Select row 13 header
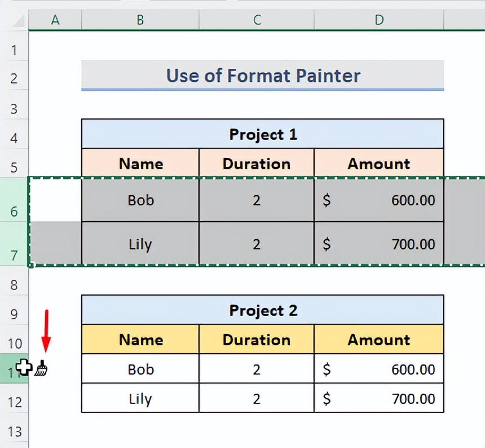 click(14, 427)
